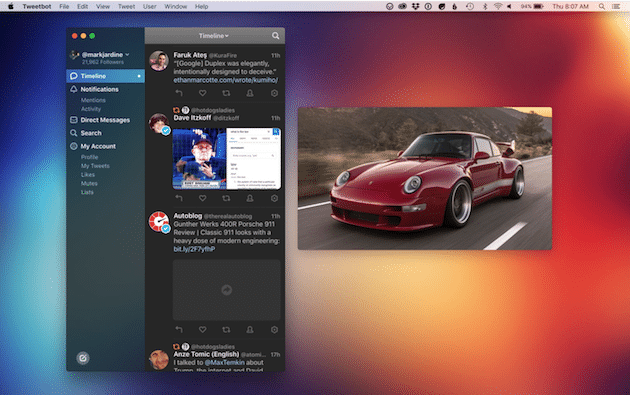
Task: Open gear menu on Autoblog tweet
Action: coord(274,330)
